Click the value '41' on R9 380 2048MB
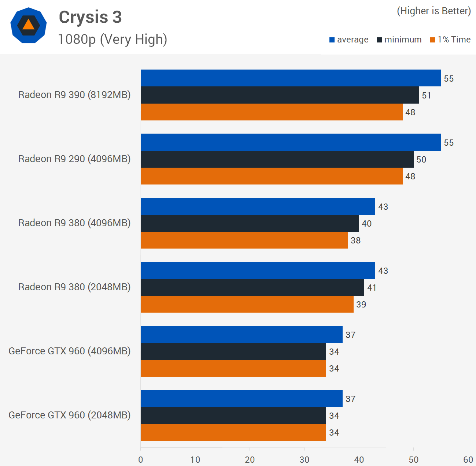476x466 pixels. click(372, 288)
